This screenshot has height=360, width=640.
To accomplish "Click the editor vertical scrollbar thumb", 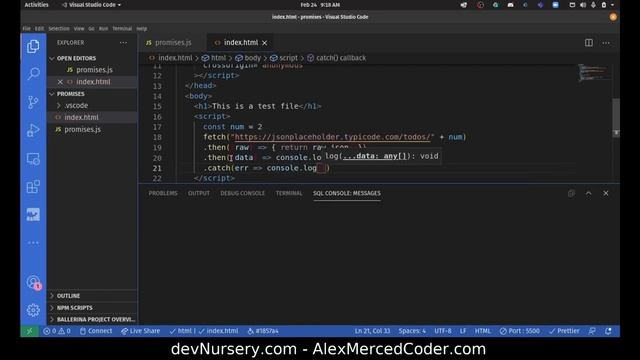I will point(616,118).
